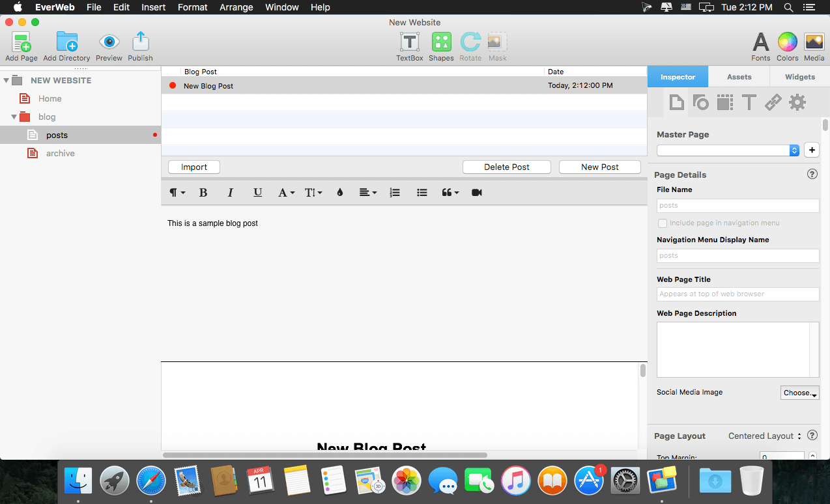830x504 pixels.
Task: Toggle bold formatting in post editor
Action: tap(203, 193)
